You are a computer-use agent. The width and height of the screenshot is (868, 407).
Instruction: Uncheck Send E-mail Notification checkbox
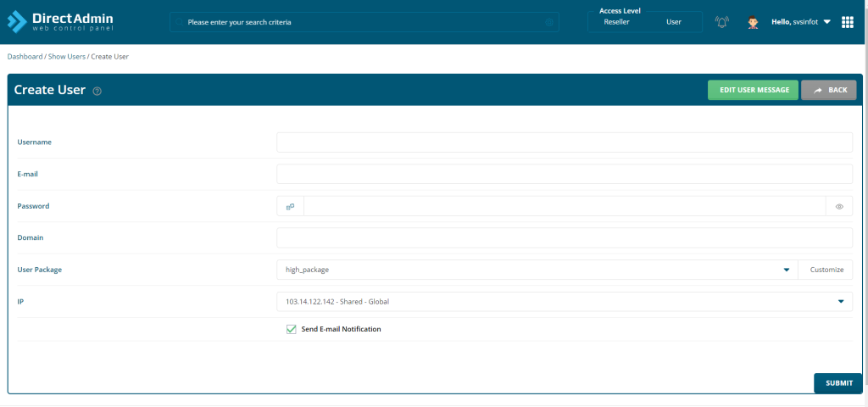291,329
